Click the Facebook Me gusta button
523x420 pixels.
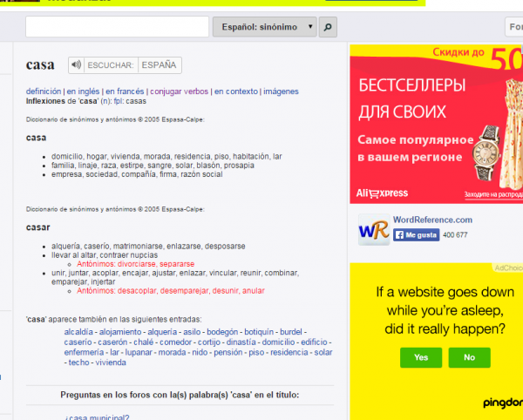point(417,235)
